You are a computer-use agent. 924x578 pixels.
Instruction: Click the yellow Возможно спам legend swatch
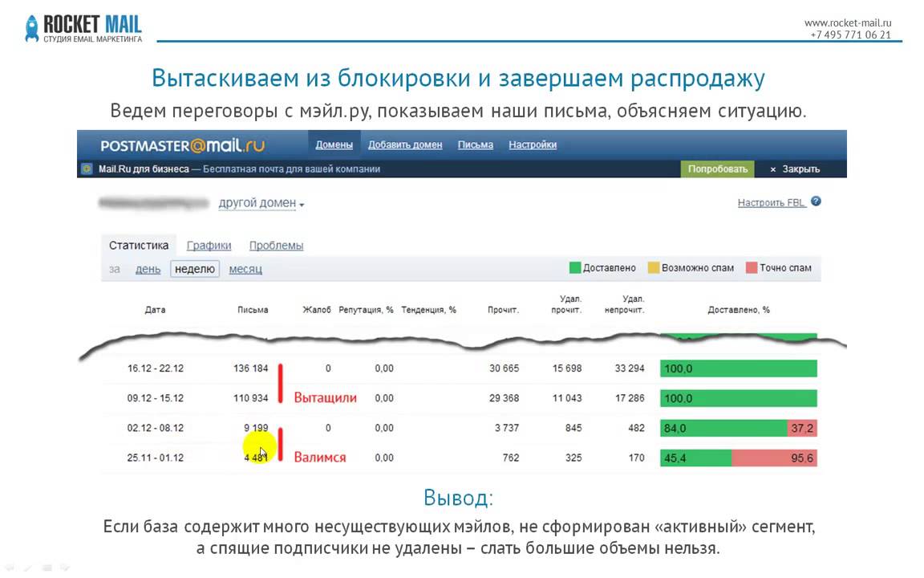[654, 268]
